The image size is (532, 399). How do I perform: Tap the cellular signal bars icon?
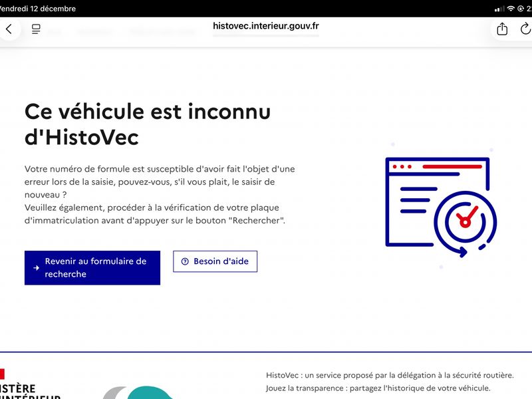[x=499, y=9]
